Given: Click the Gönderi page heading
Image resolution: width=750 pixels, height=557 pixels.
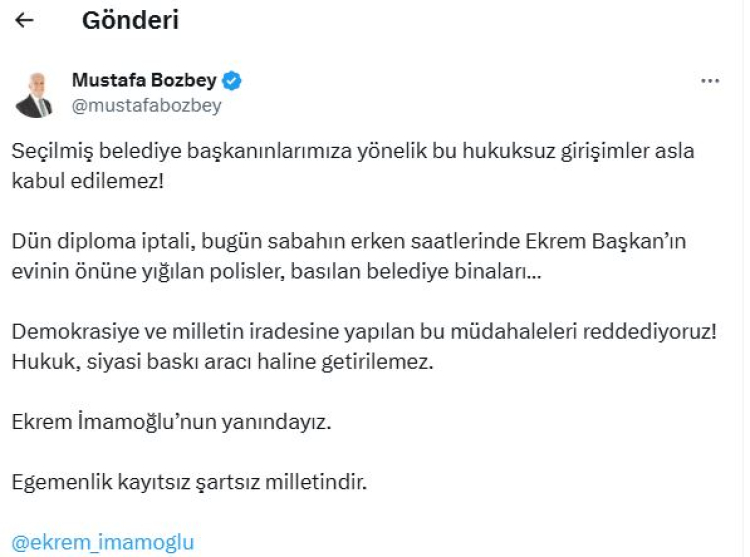Looking at the screenshot, I should pyautogui.click(x=130, y=21).
